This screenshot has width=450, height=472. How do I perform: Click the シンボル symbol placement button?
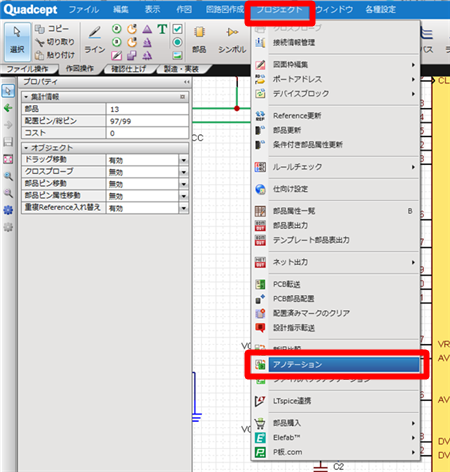pos(232,41)
